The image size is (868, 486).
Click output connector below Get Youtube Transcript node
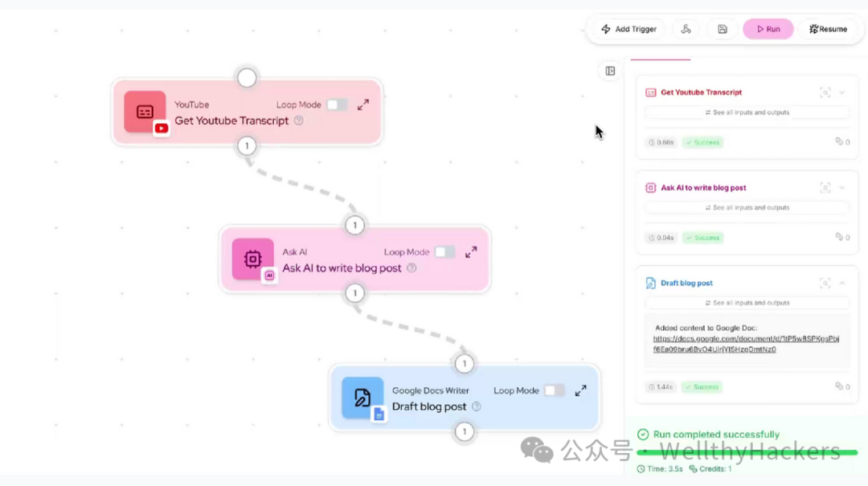[247, 146]
